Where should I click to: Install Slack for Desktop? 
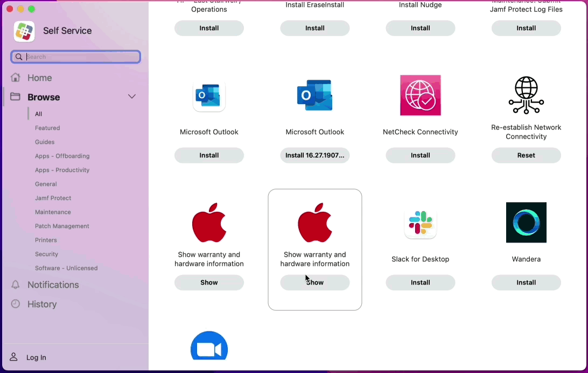click(x=421, y=282)
